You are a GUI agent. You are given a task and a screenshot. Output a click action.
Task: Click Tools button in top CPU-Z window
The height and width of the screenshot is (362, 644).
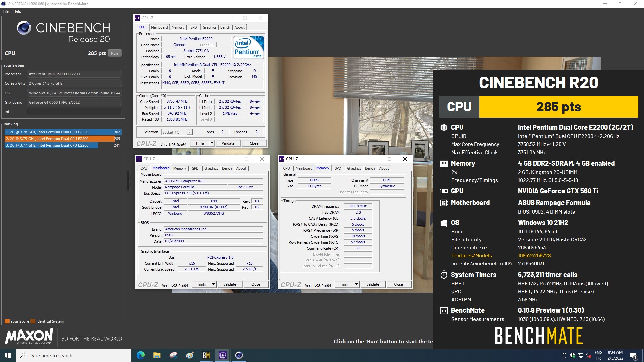[x=200, y=143]
